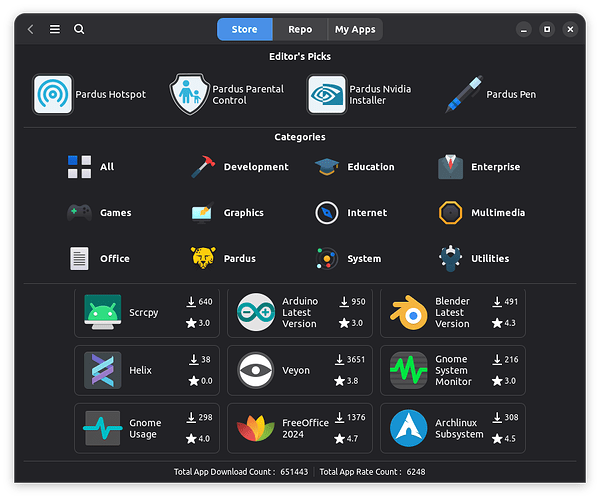Click the search magnifier icon
The height and width of the screenshot is (500, 601).
(x=79, y=30)
